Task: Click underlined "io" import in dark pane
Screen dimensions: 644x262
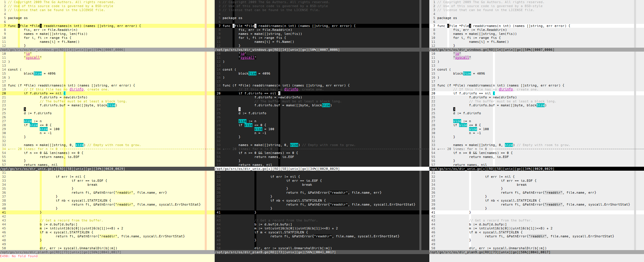Action: tap(242, 54)
